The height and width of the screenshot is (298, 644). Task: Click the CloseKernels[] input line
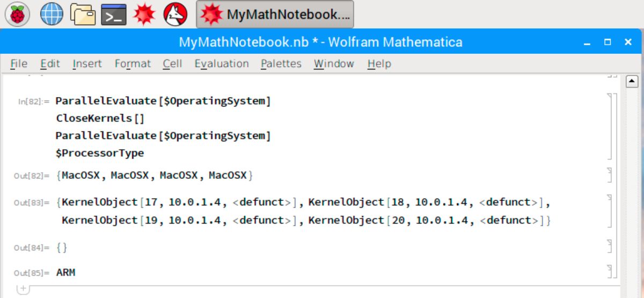point(100,119)
